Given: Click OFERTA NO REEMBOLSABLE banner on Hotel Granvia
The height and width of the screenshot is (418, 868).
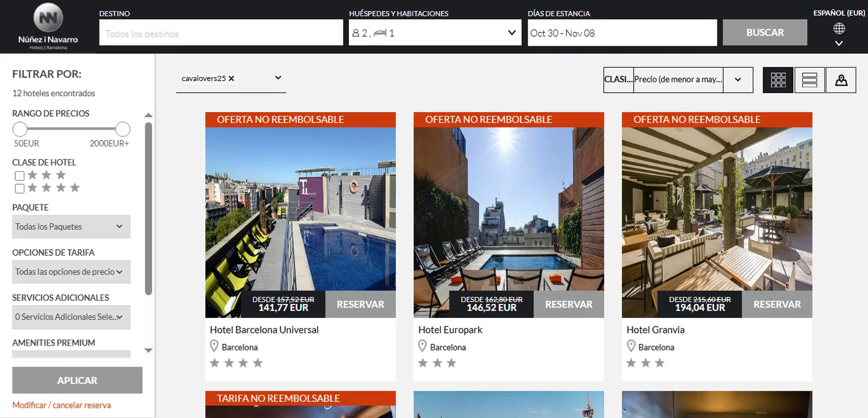Looking at the screenshot, I should tap(717, 120).
